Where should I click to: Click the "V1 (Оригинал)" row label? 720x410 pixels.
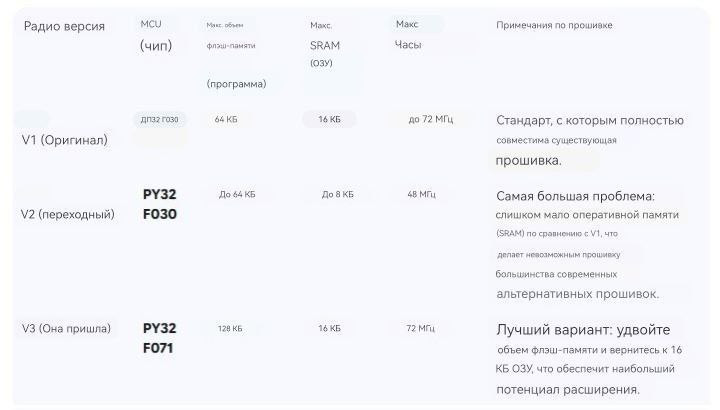pos(65,140)
